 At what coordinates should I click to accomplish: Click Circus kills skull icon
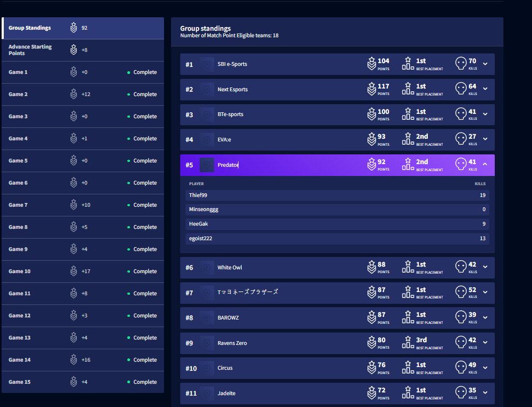tap(461, 367)
